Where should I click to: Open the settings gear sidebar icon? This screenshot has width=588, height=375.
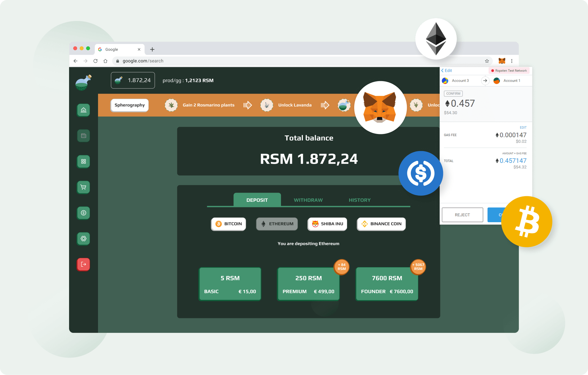84,238
